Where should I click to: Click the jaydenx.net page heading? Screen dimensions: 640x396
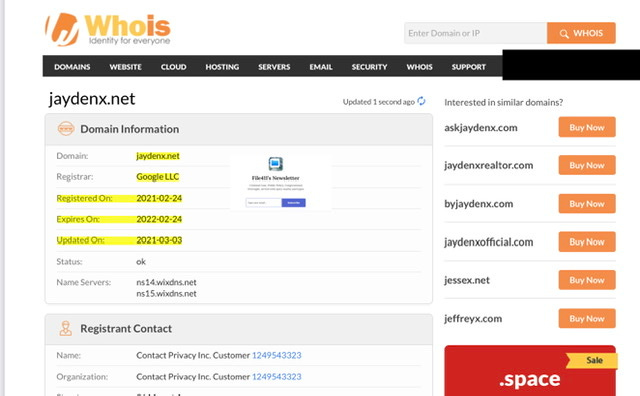[x=92, y=99]
